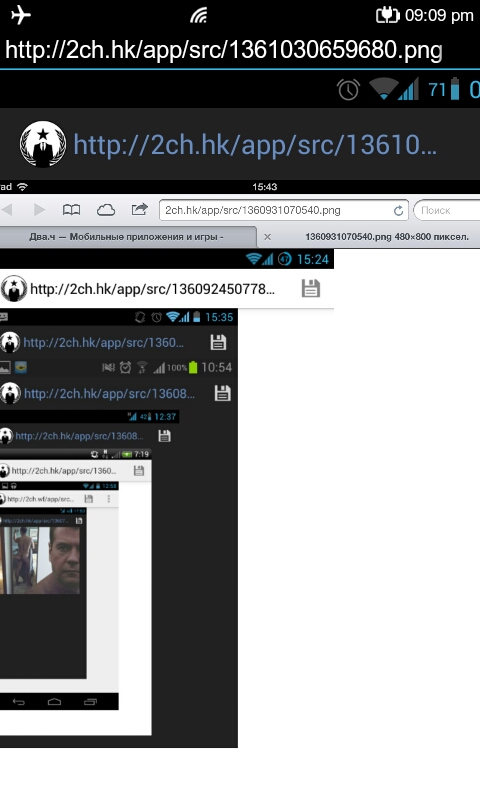This screenshot has width=480, height=800.
Task: Select the 1360931070540.png 480×800 tab
Action: [387, 237]
